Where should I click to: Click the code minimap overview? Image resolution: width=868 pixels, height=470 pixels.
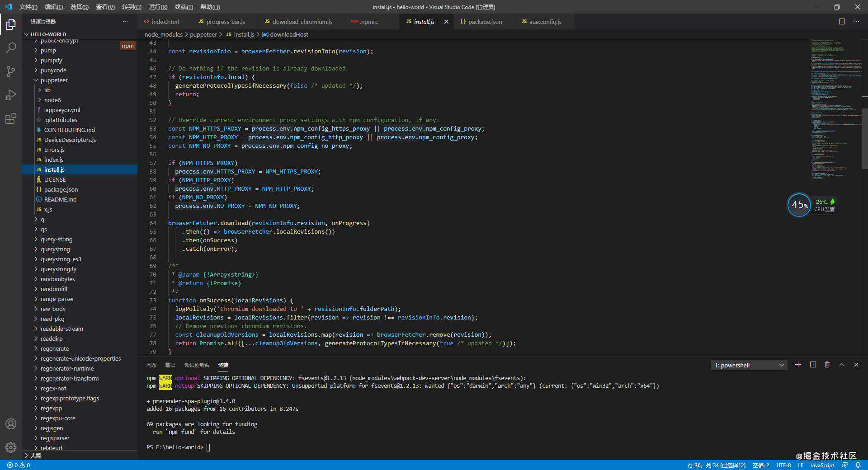pos(835,108)
